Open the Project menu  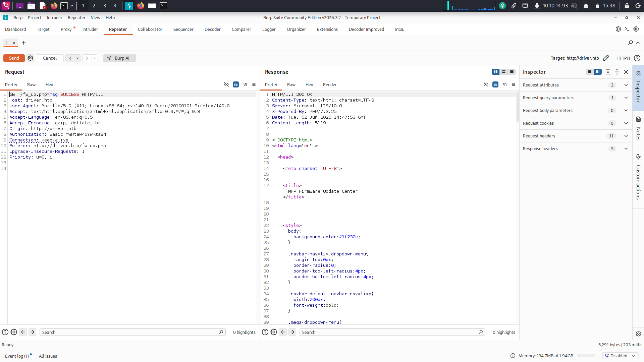coord(35,17)
